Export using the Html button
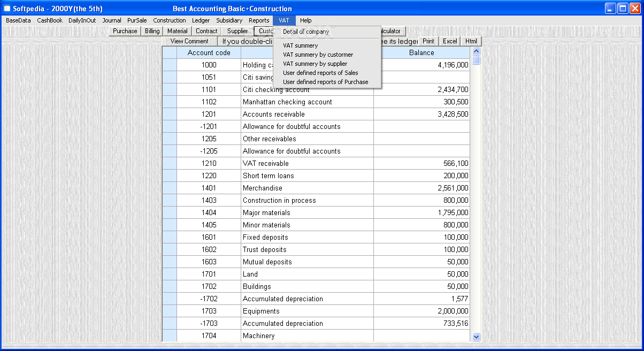Viewport: 644px width, 351px height. click(x=471, y=41)
